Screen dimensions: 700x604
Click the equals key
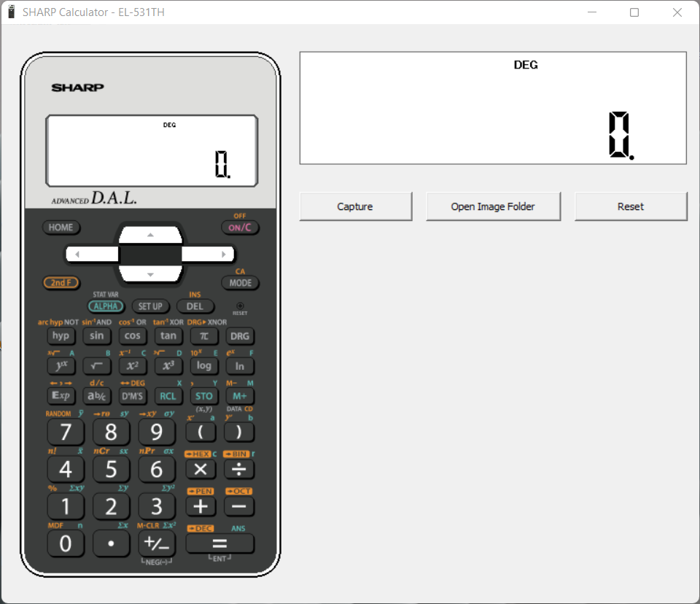[x=219, y=543]
